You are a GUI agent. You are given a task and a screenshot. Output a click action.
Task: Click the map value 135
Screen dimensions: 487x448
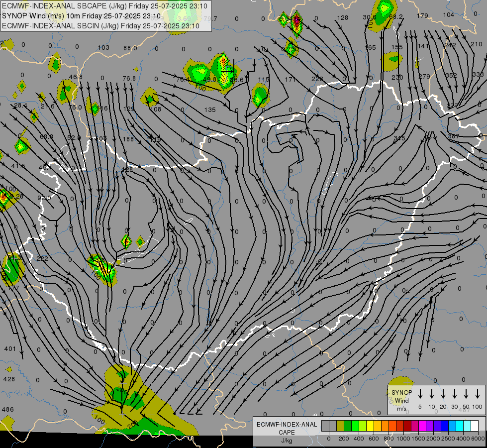pyautogui.click(x=210, y=110)
